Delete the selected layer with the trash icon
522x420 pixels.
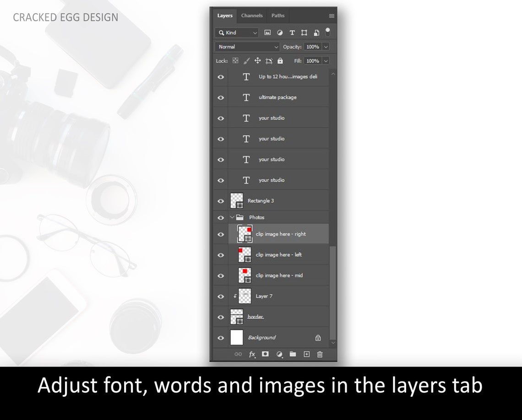pos(320,354)
